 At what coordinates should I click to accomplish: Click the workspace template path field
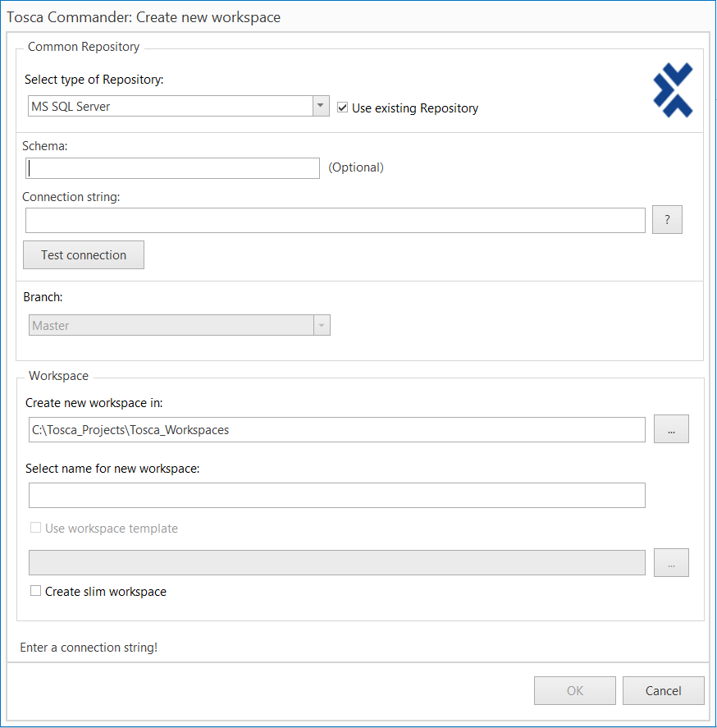(336, 563)
